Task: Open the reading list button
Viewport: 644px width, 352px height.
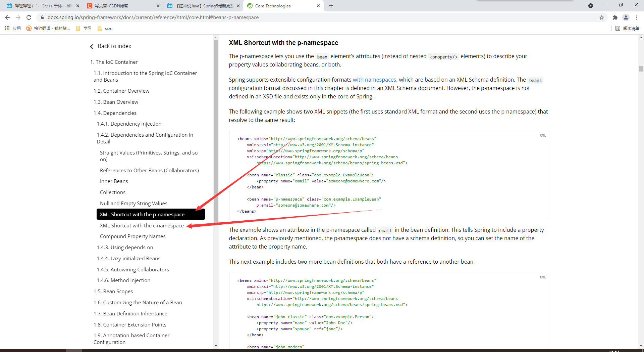Action: [x=628, y=28]
